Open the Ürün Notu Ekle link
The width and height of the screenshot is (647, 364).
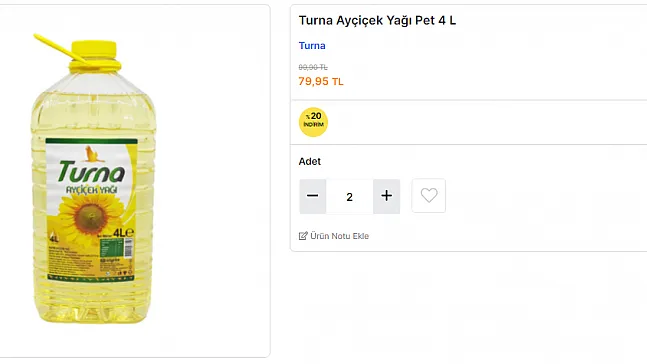pos(340,236)
